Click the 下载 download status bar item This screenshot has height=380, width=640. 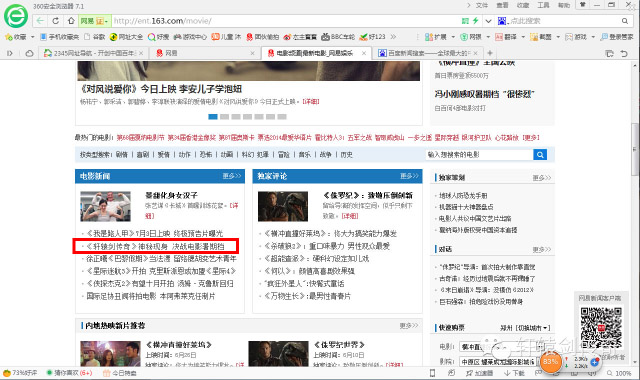(x=514, y=373)
